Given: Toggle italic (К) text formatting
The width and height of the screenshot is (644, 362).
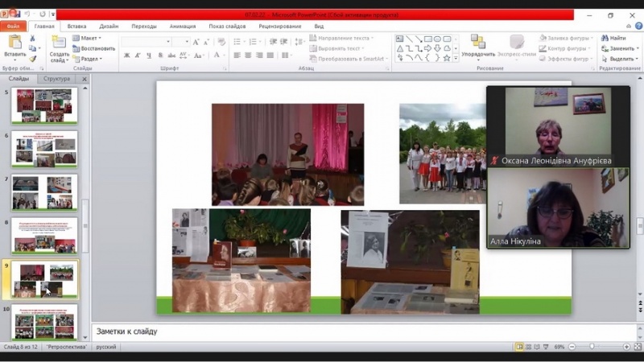Looking at the screenshot, I should click(x=138, y=56).
